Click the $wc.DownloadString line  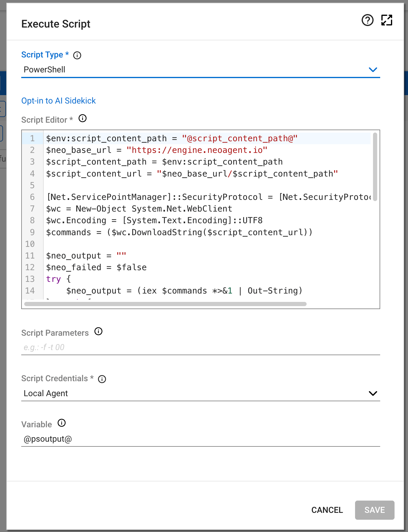[179, 232]
